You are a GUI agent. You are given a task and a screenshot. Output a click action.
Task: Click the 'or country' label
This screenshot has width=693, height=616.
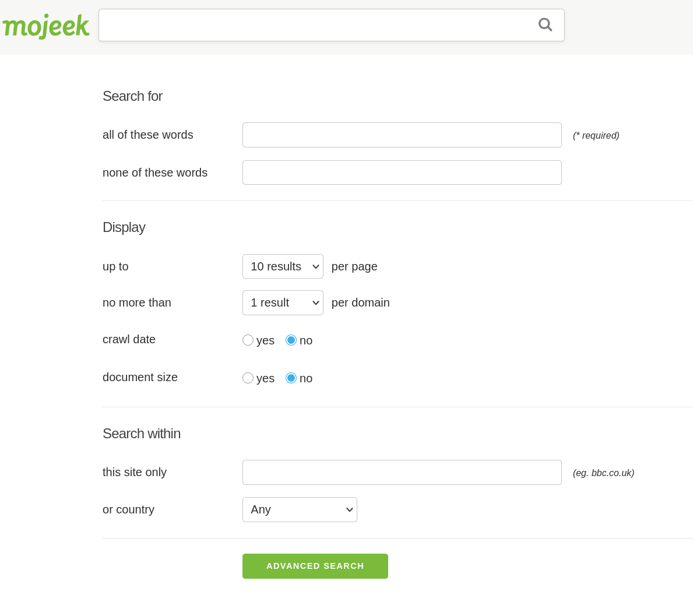point(129,509)
